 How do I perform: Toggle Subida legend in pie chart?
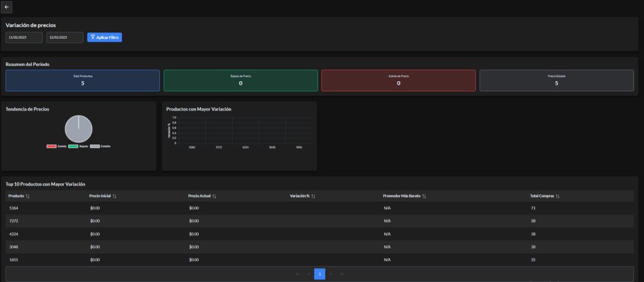(57, 146)
